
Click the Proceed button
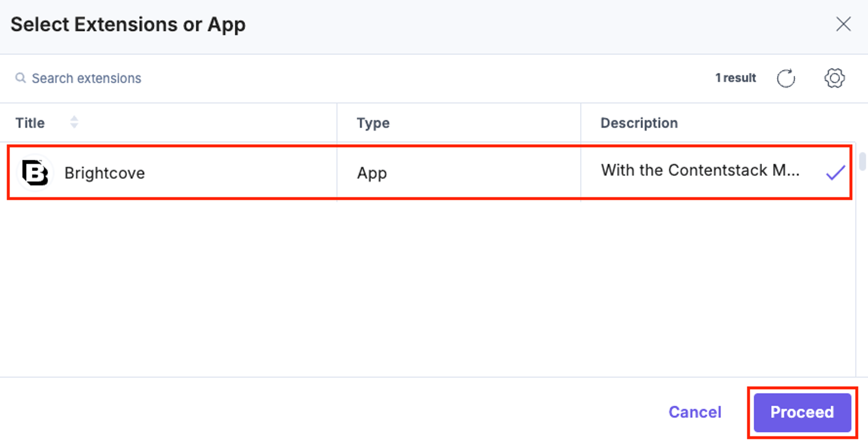[x=802, y=412]
